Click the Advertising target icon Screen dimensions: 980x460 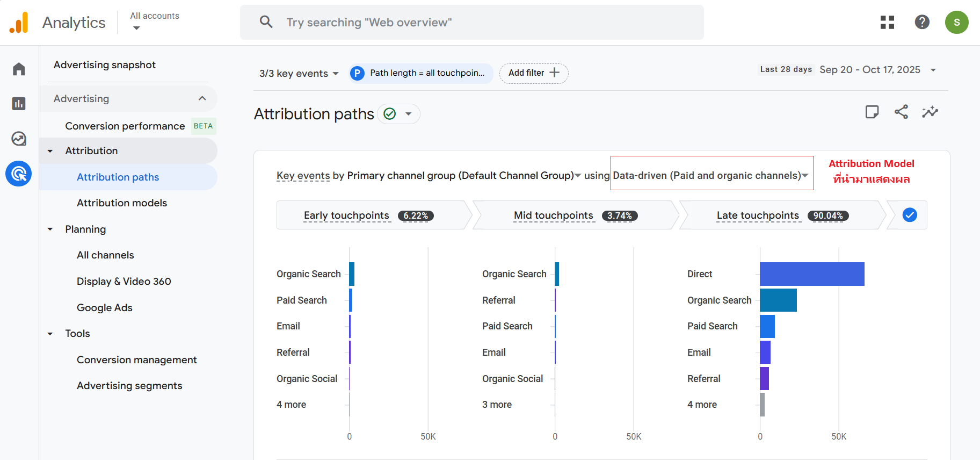pos(19,174)
